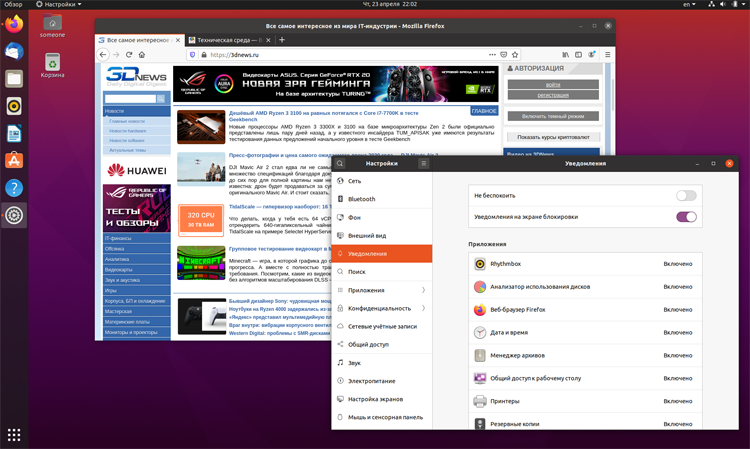This screenshot has height=449, width=750.
Task: Select Внешний вид in Settings sidebar
Action: [382, 235]
